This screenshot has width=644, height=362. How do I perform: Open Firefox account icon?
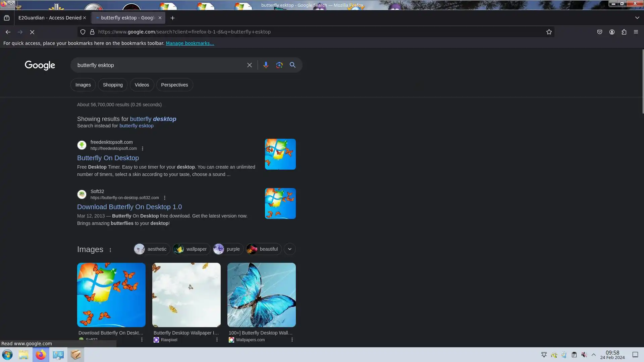[612, 32]
